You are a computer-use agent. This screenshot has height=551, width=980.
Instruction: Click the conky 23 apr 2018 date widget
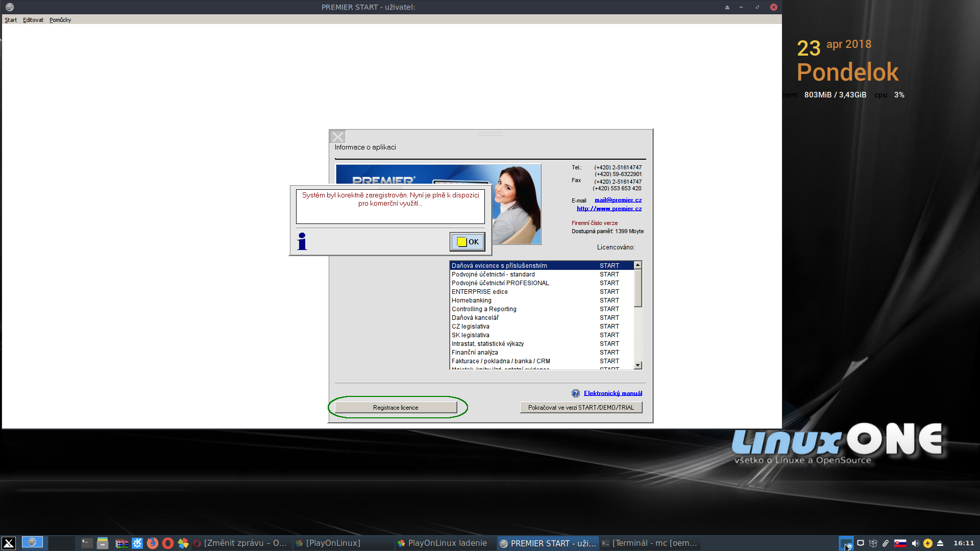click(834, 48)
